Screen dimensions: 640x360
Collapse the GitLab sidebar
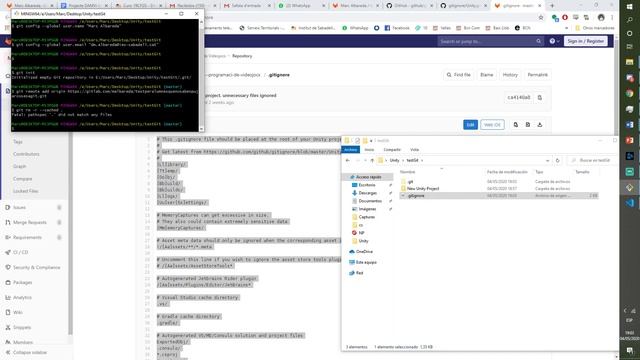26,353
